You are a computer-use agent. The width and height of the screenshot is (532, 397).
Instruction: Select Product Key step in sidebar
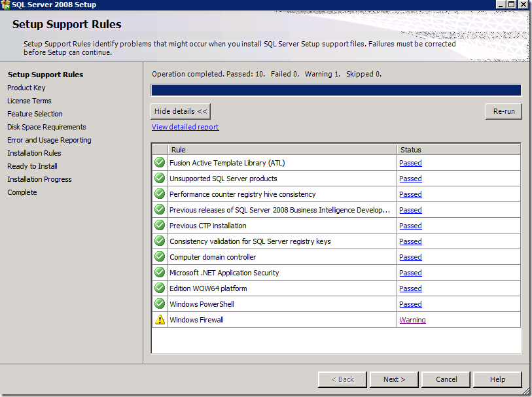click(26, 88)
